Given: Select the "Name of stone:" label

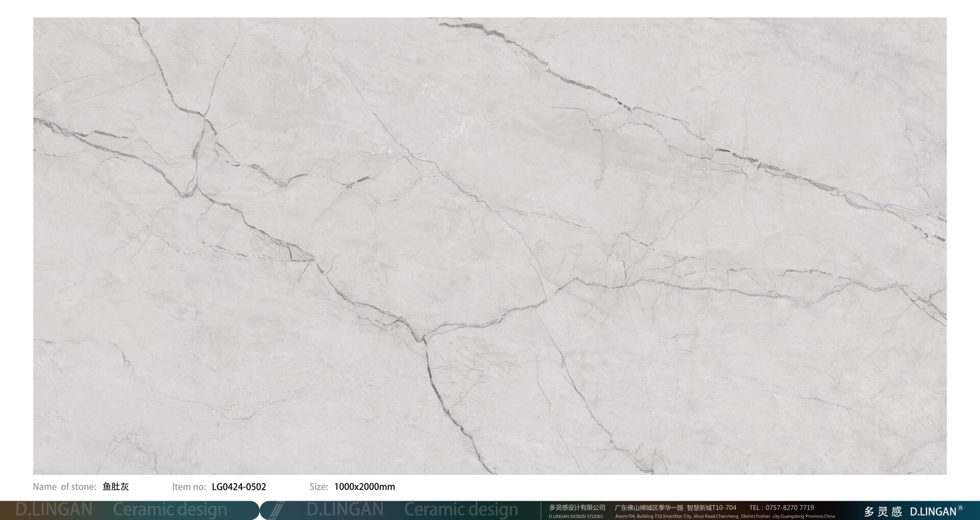Looking at the screenshot, I should pyautogui.click(x=64, y=487).
